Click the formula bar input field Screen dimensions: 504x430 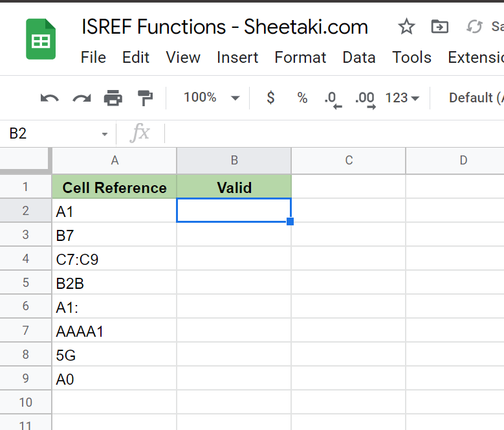(x=334, y=133)
